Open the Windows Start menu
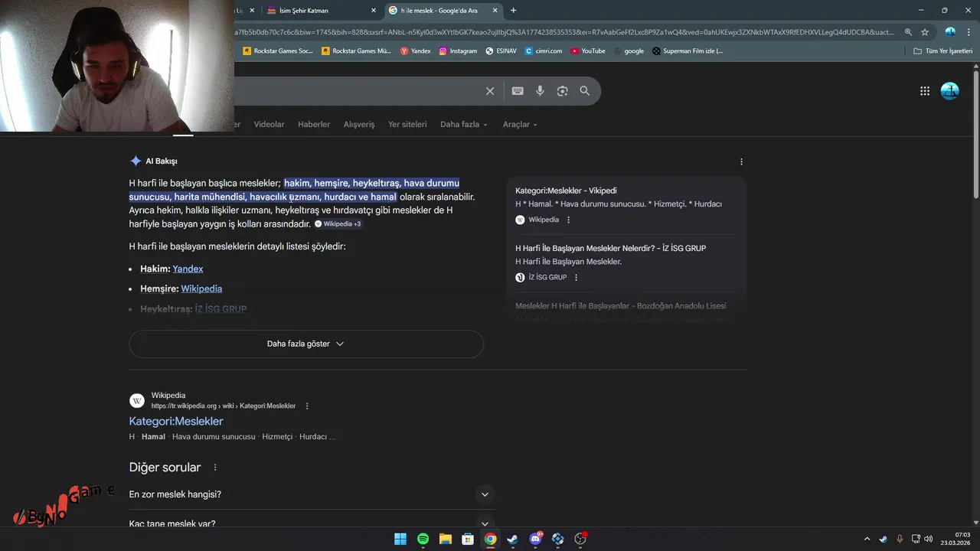Image resolution: width=980 pixels, height=551 pixels. pos(400,540)
